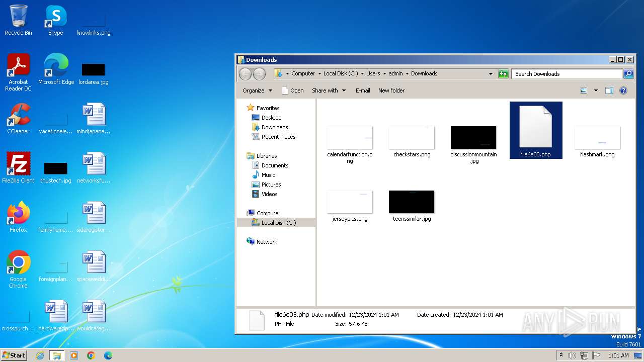644x362 pixels.
Task: Click the Back arrow in Downloads window
Action: click(x=245, y=74)
